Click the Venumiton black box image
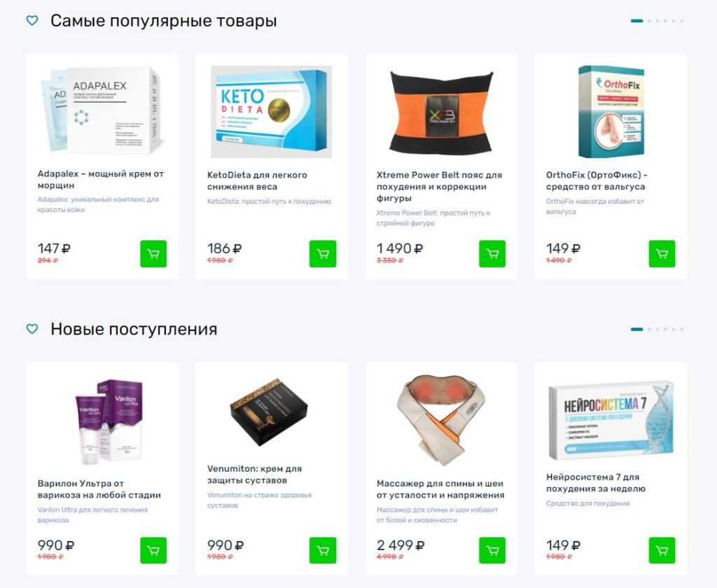Viewport: 717px width, 588px height. point(268,412)
